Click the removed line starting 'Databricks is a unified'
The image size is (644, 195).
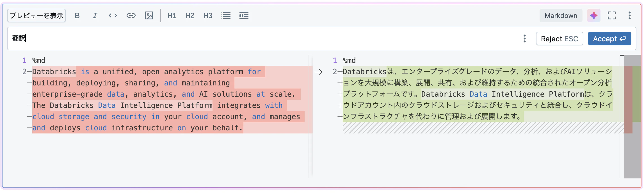click(147, 72)
